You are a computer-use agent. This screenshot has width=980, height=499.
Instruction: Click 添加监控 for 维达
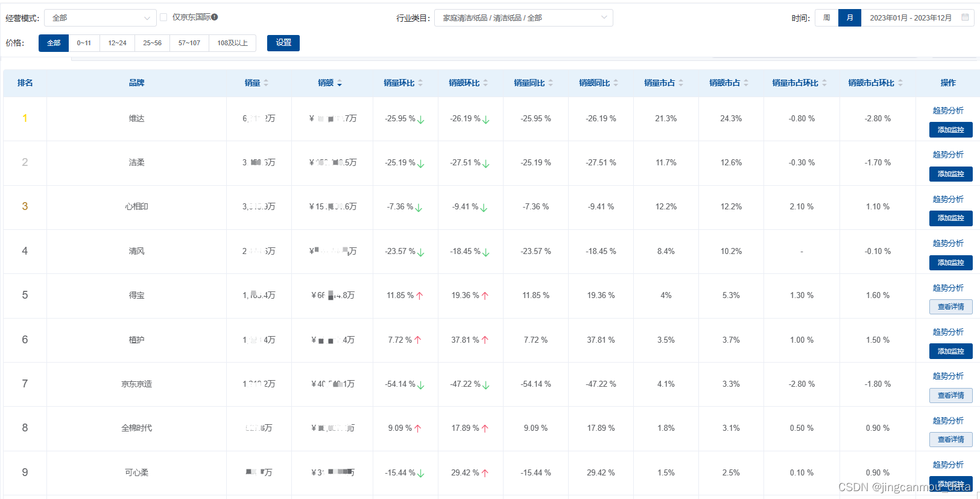pyautogui.click(x=951, y=130)
